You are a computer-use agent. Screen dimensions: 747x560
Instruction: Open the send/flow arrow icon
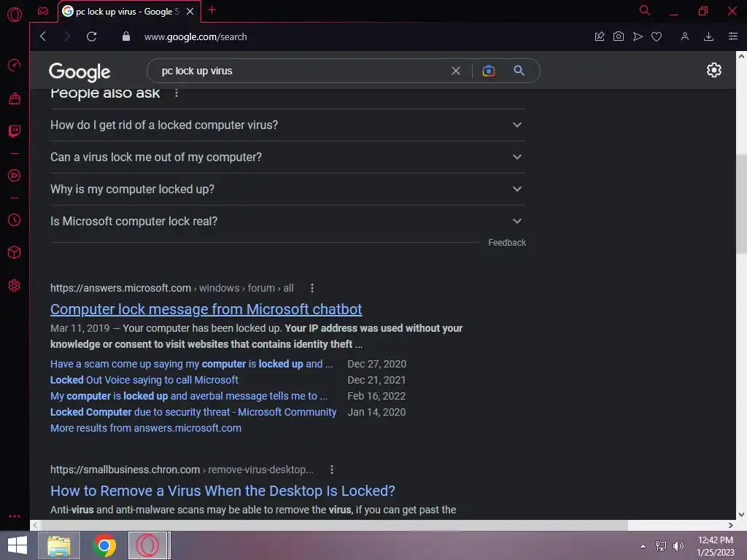638,36
